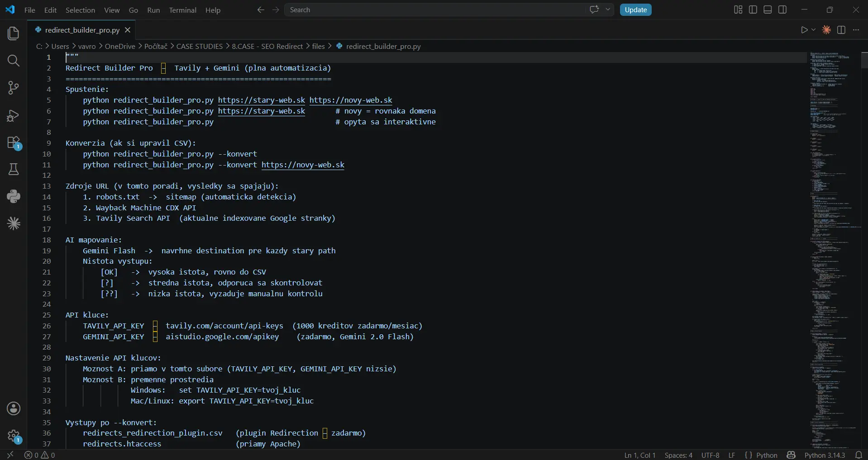Open the Python extension view
Image resolution: width=868 pixels, height=460 pixels.
tap(14, 196)
